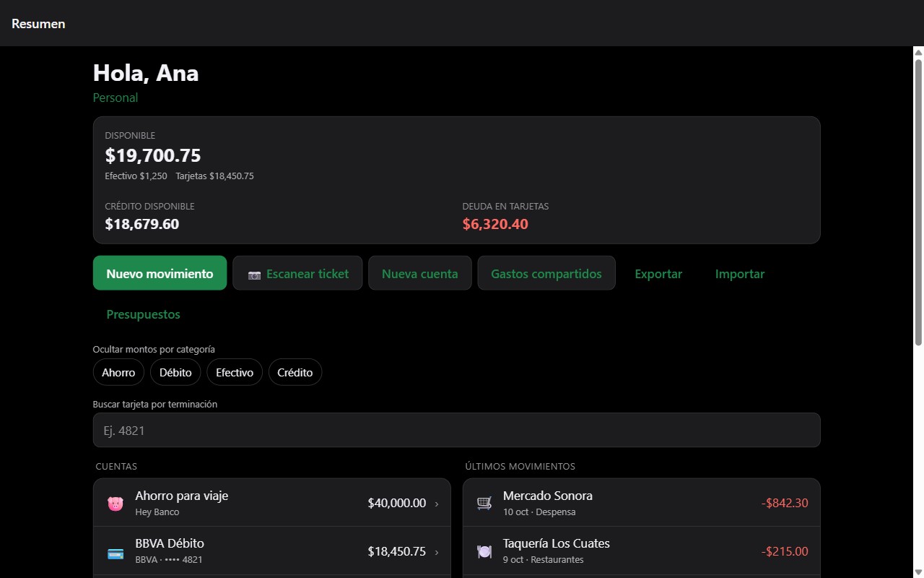Open Gastos compartidos
Image resolution: width=924 pixels, height=578 pixels.
pos(546,273)
